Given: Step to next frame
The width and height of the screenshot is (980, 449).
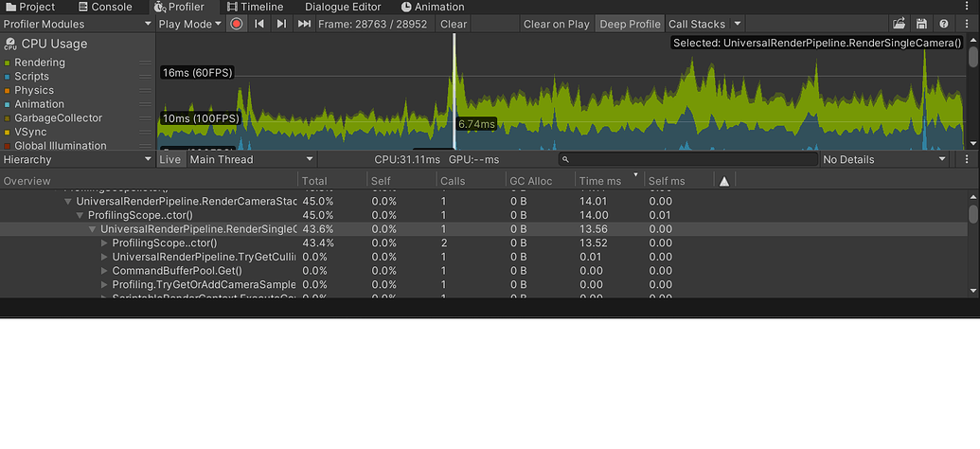Looking at the screenshot, I should [281, 24].
